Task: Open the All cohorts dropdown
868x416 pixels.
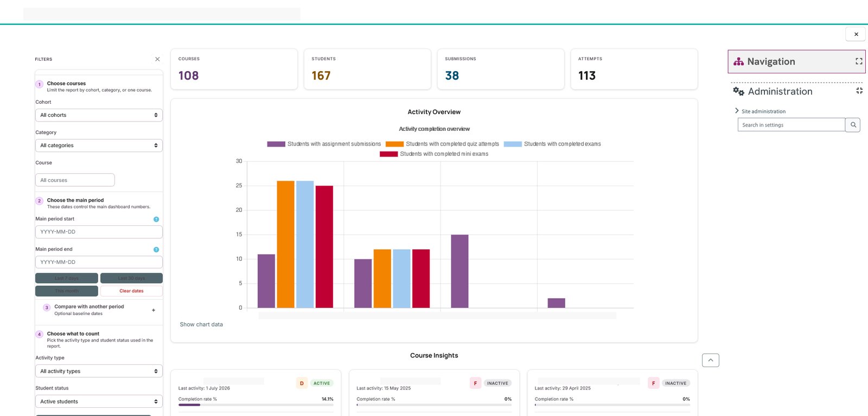Action: (x=99, y=115)
